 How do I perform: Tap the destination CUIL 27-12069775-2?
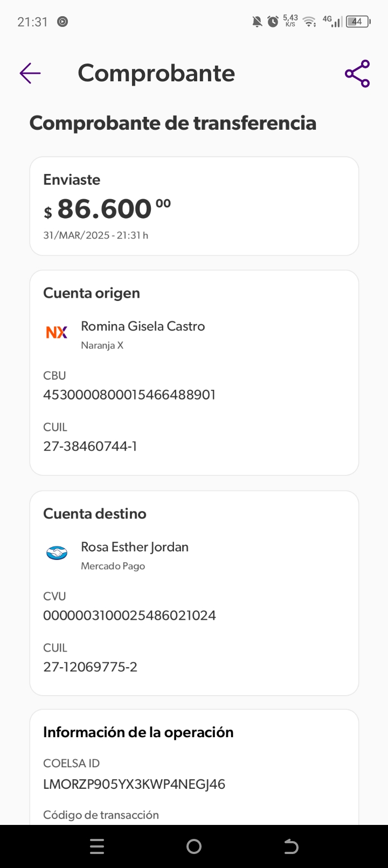(x=90, y=667)
